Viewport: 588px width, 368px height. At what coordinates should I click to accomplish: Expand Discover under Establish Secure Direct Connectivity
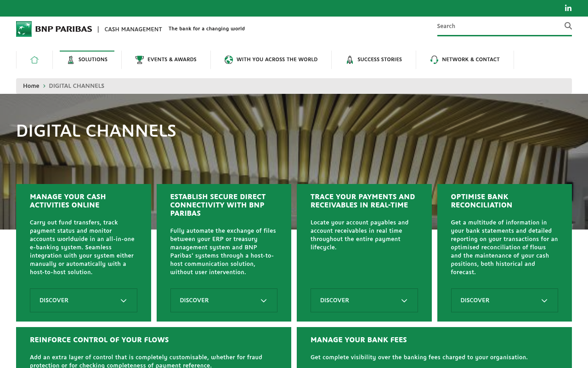[224, 300]
